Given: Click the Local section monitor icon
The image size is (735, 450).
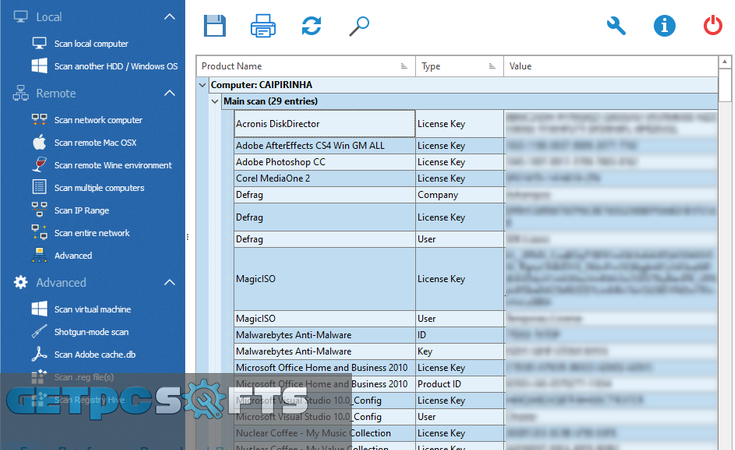Looking at the screenshot, I should click(x=21, y=17).
